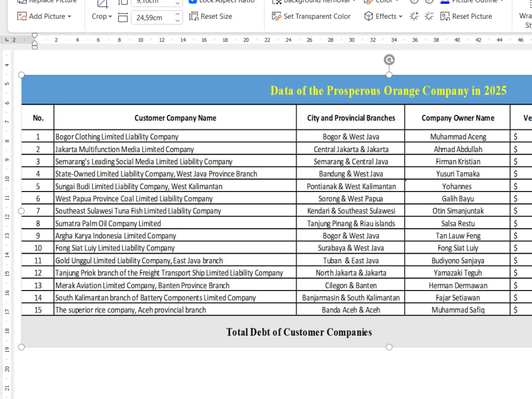Screen dimensions: 532x399
Task: Click 'Banjarmasin & South Kalimantan' cell
Action: tap(351, 297)
